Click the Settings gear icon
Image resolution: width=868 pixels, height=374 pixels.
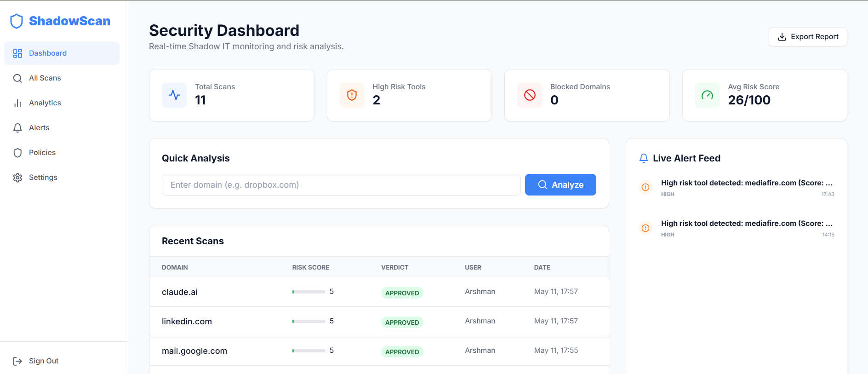pos(17,178)
